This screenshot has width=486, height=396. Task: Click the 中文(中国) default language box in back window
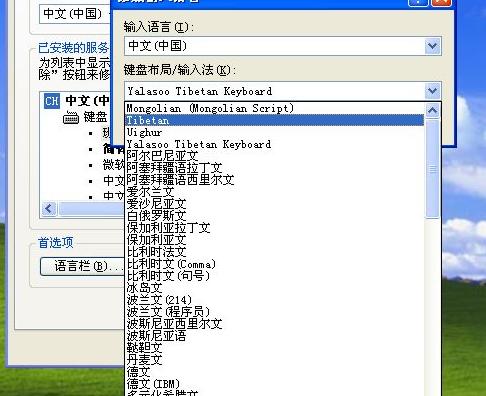(x=75, y=14)
